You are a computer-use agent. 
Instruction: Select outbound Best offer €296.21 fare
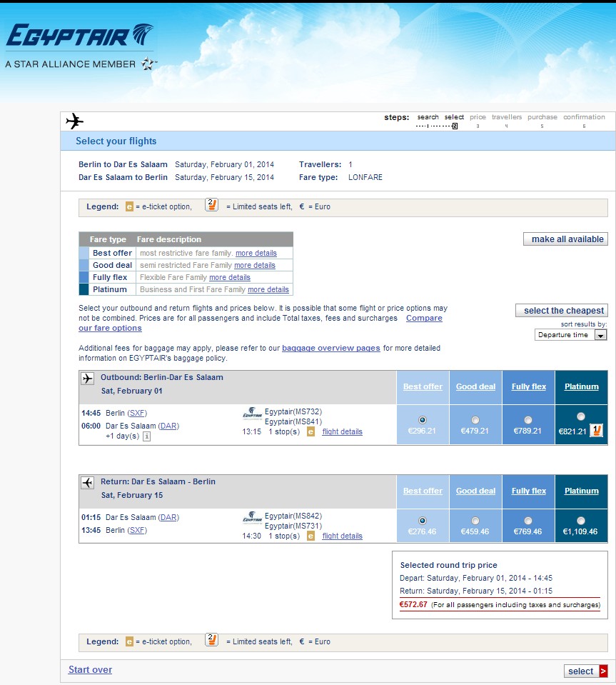pos(422,420)
